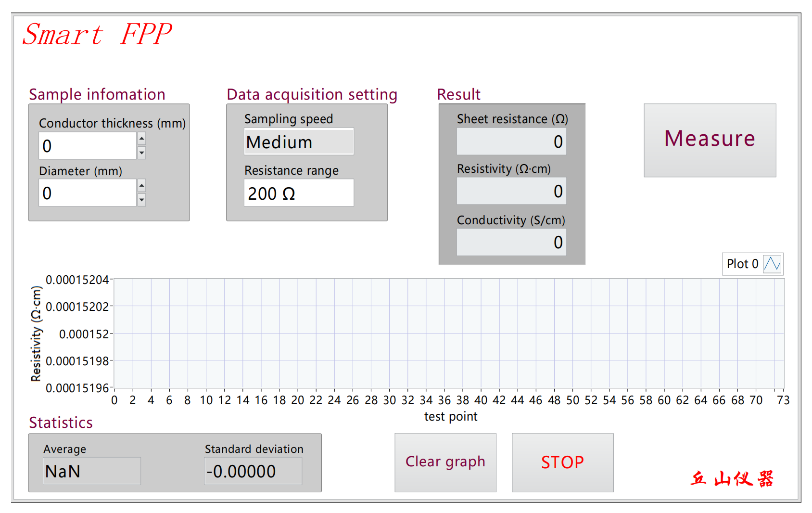Hit the red STOP button

click(x=562, y=462)
